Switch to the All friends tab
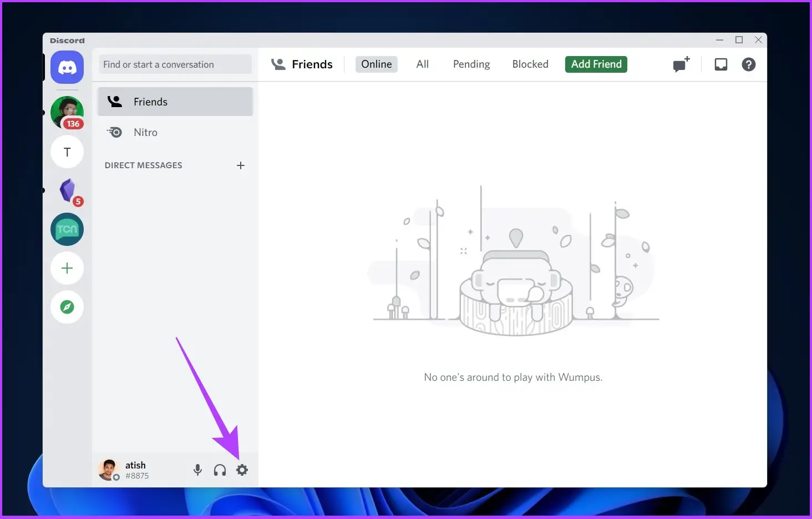 (422, 64)
